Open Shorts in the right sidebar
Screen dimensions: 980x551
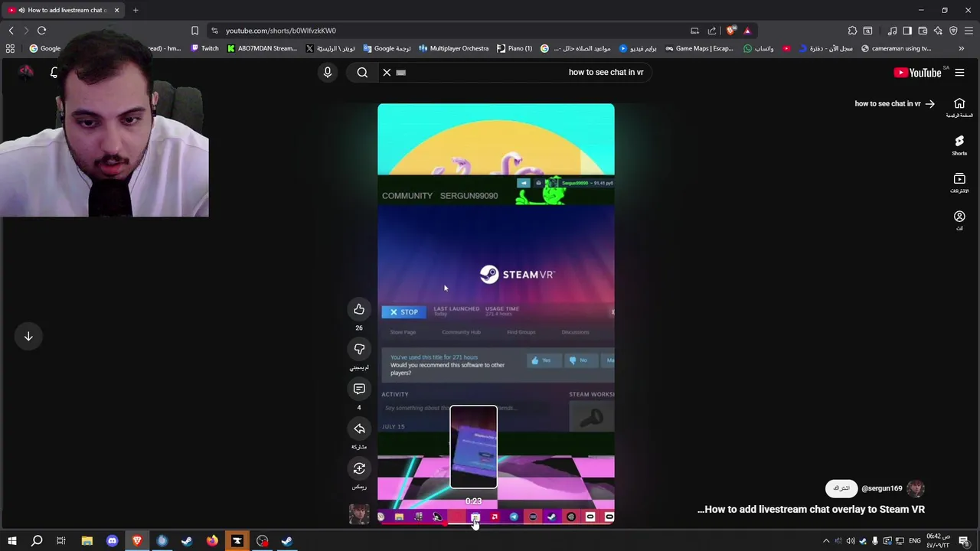(x=959, y=145)
